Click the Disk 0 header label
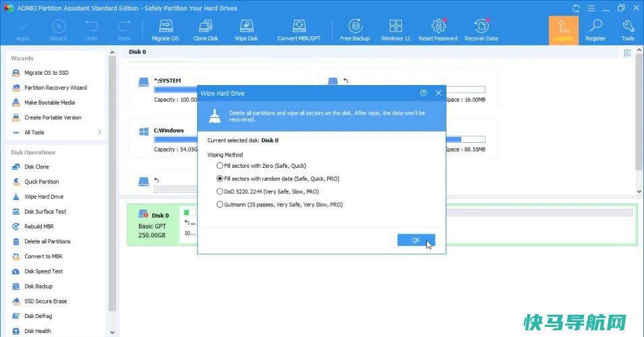The image size is (644, 337). (x=137, y=52)
